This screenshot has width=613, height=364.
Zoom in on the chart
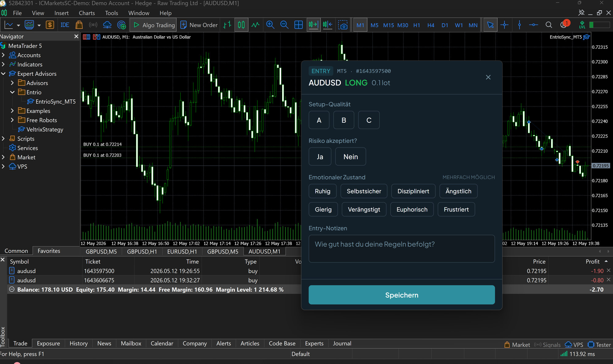[270, 25]
